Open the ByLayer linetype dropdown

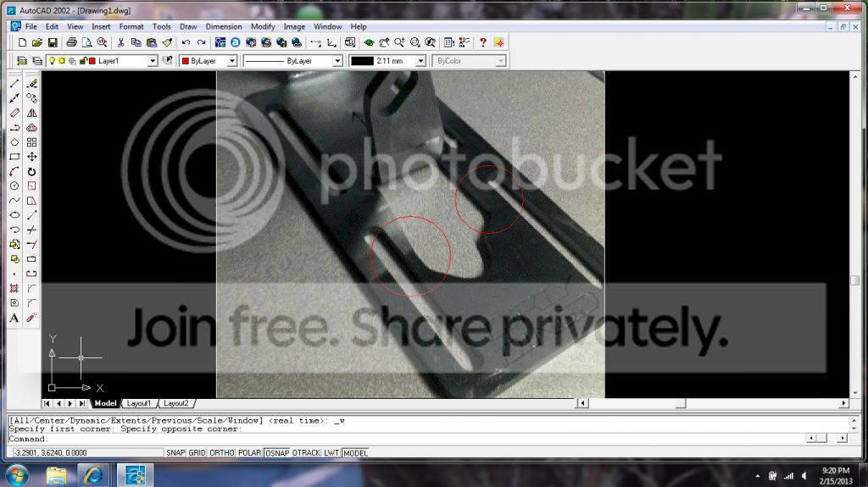click(x=337, y=61)
